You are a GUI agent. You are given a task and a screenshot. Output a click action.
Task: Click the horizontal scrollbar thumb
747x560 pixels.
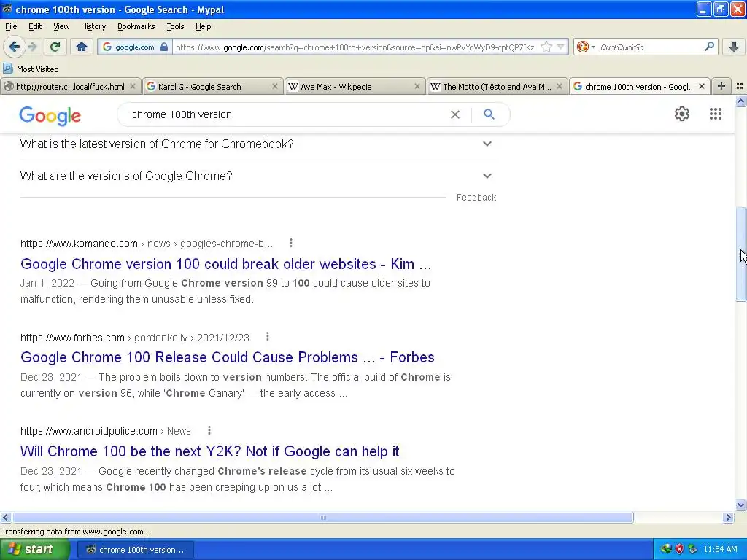[322, 517]
